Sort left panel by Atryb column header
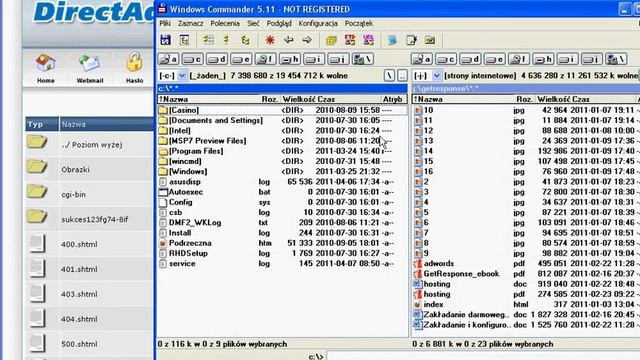Screen dimensions: 640x360 pos(393,99)
